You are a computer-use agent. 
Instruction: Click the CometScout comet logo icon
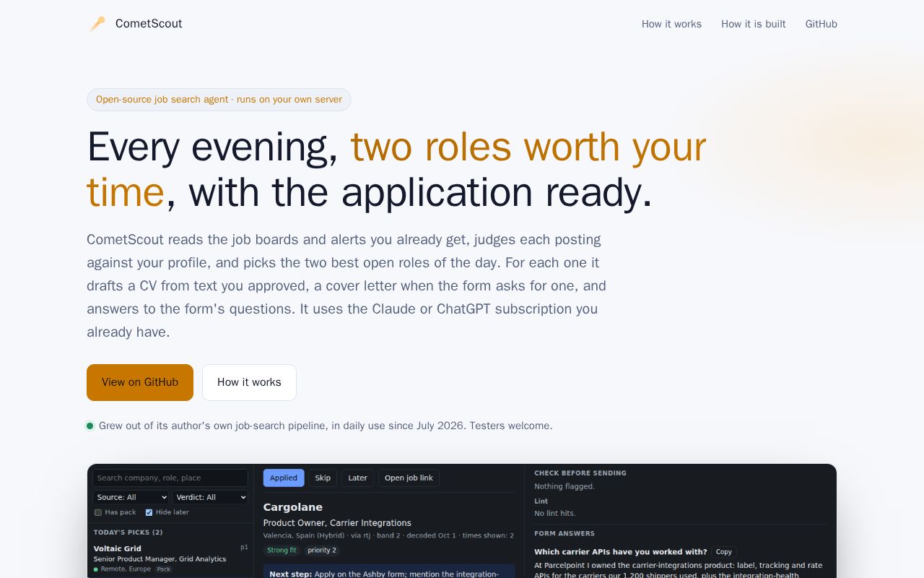97,24
